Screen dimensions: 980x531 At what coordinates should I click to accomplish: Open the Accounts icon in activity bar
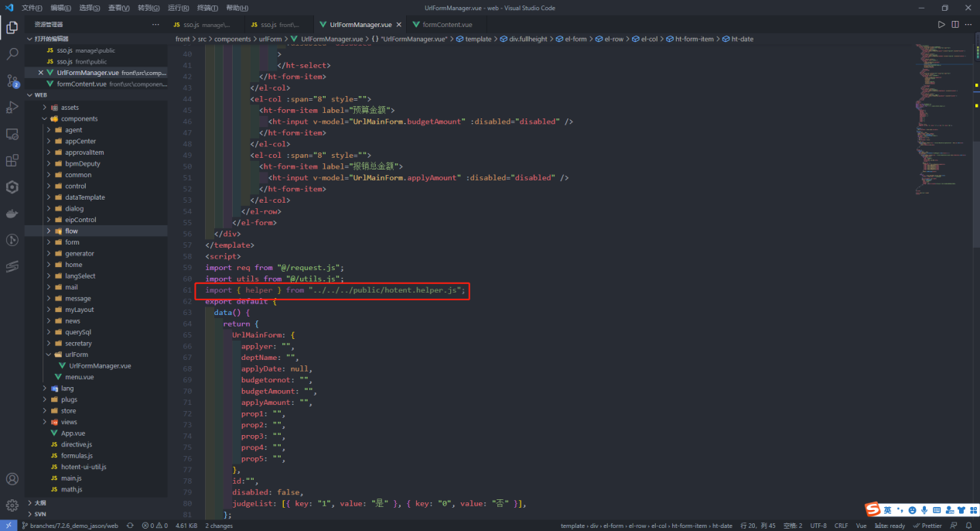pos(12,479)
